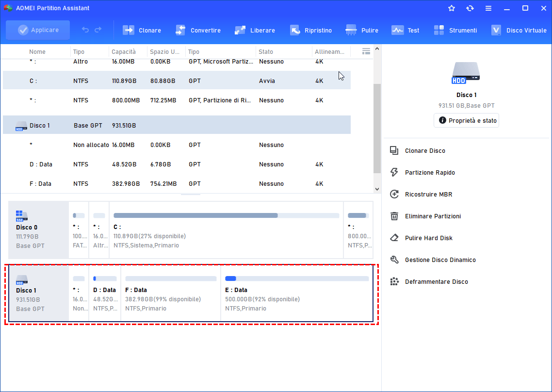Click the star favorite icon in title bar

point(452,8)
